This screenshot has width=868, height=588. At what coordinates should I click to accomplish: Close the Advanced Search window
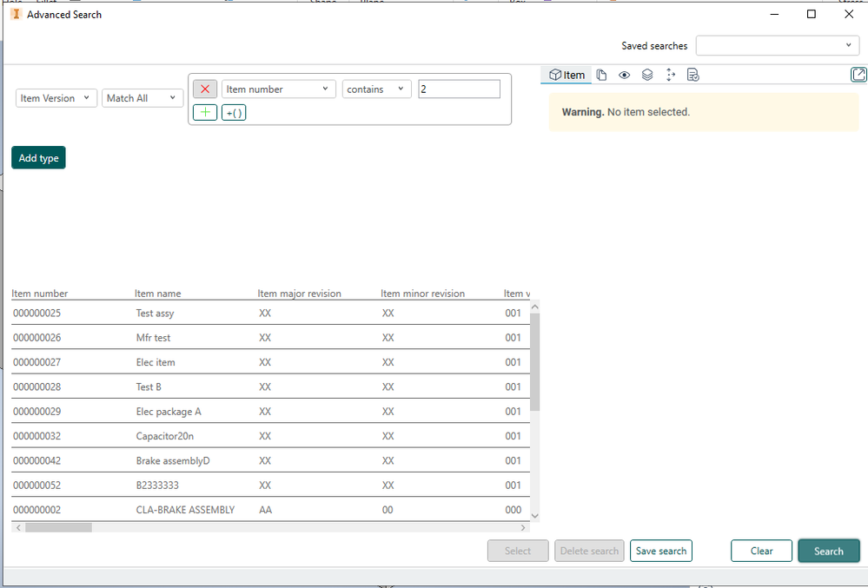click(x=849, y=15)
